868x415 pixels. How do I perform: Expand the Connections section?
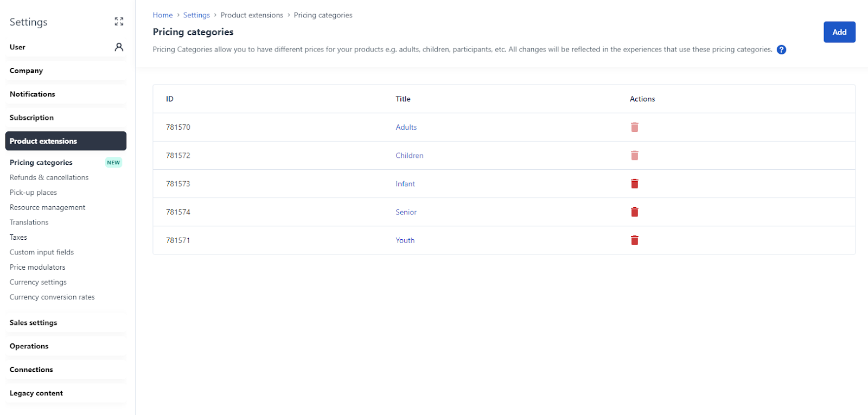coord(31,370)
